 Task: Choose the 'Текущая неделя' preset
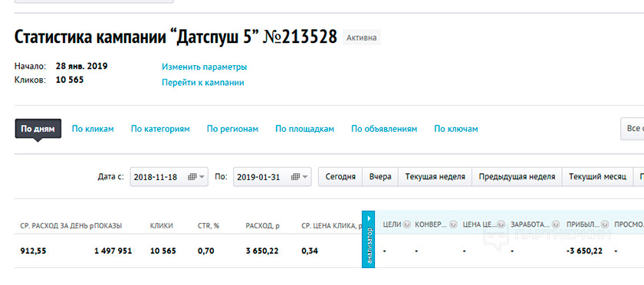pyautogui.click(x=435, y=177)
